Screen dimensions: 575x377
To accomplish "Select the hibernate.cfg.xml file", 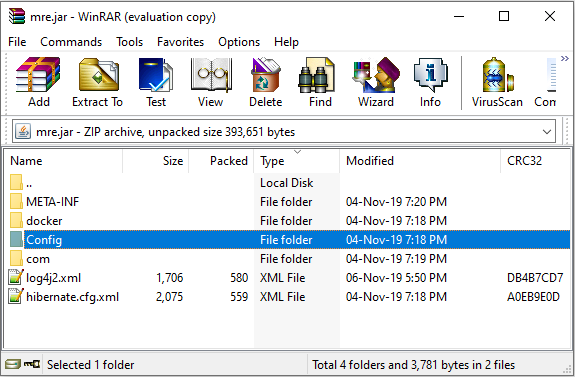I will pyautogui.click(x=72, y=297).
